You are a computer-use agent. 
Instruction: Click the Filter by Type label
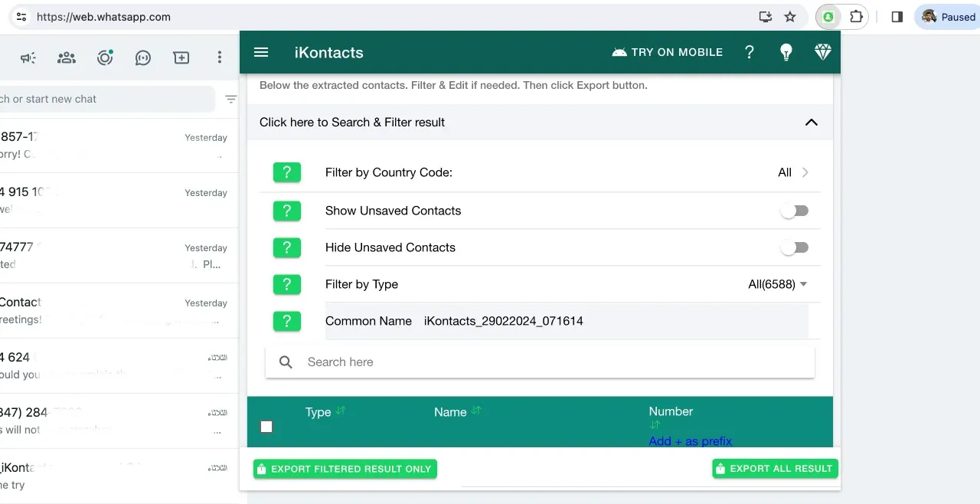click(361, 284)
